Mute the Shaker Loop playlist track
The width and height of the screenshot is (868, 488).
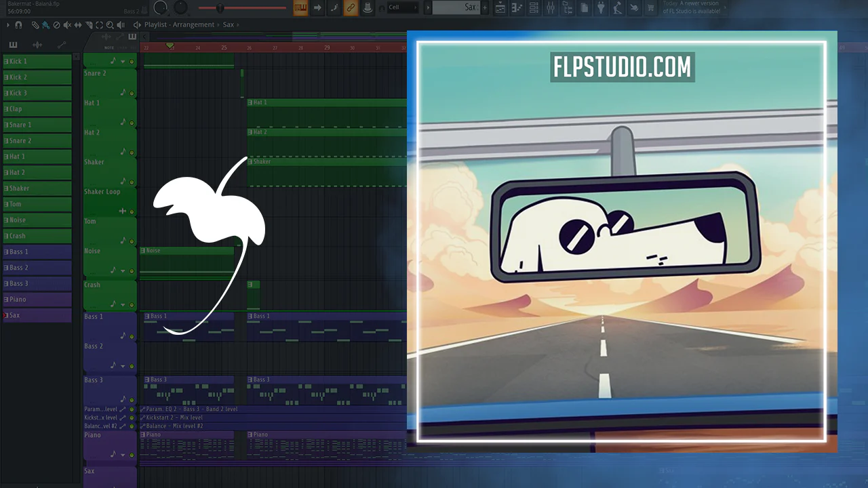pyautogui.click(x=132, y=211)
